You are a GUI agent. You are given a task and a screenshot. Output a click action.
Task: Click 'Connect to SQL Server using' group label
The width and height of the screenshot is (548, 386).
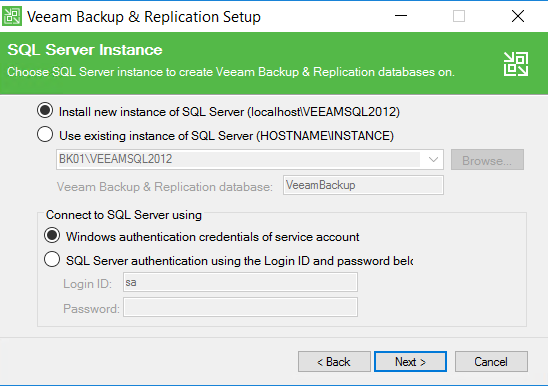coord(124,215)
